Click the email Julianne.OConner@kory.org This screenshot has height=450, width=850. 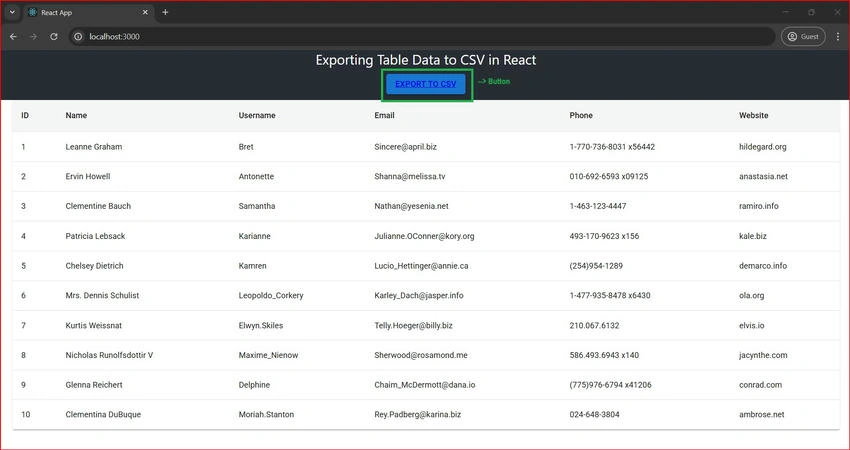pos(424,236)
